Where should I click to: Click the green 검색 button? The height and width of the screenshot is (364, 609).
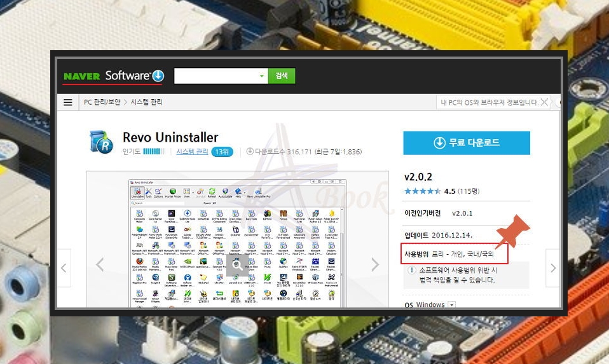282,76
